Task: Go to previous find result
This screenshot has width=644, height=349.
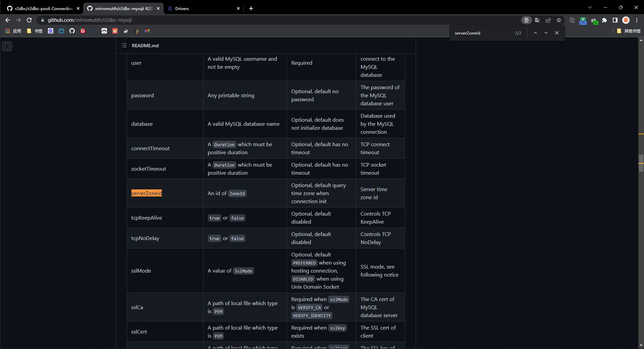Action: [535, 33]
